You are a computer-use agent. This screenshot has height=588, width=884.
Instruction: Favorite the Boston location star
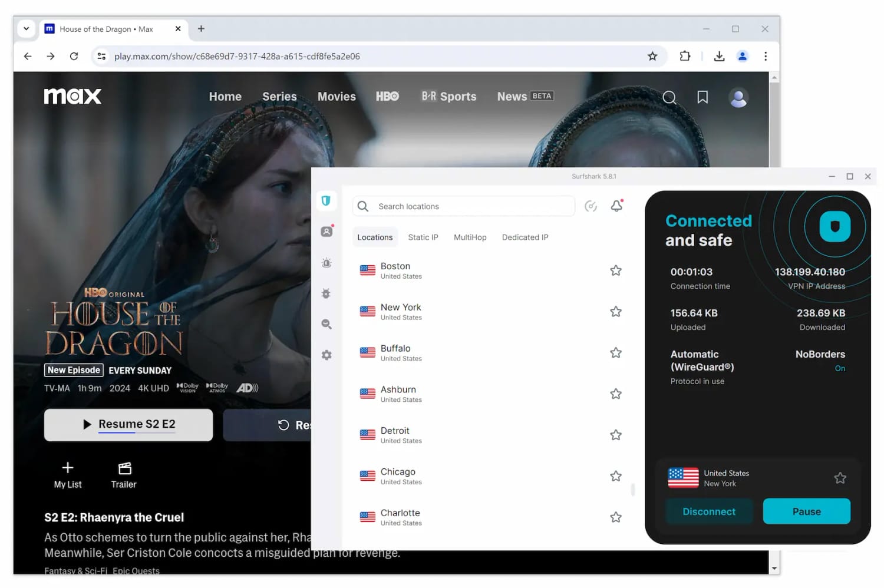click(x=616, y=270)
